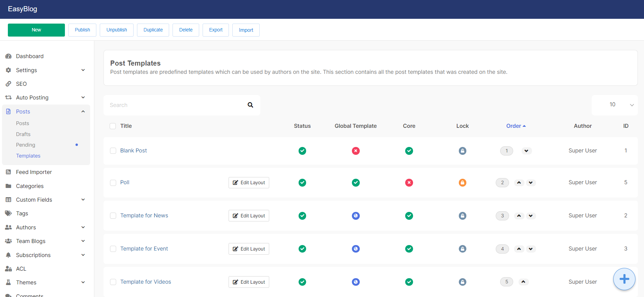The width and height of the screenshot is (644, 297).
Task: Click the Blank Post lock icon
Action: tap(463, 151)
